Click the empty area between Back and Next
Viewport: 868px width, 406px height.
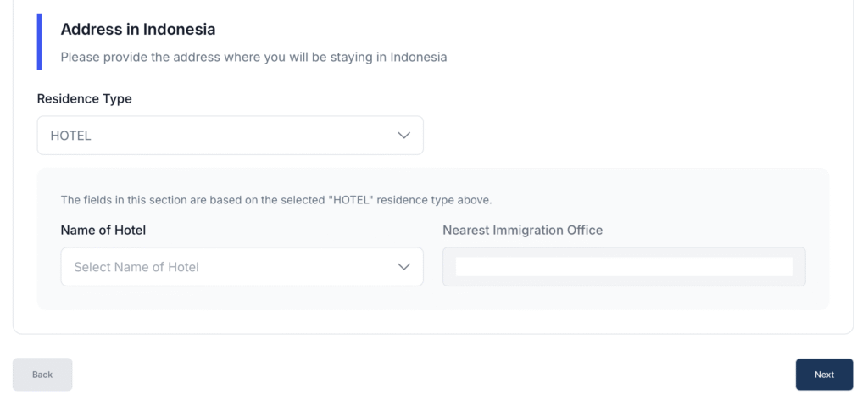click(x=432, y=375)
